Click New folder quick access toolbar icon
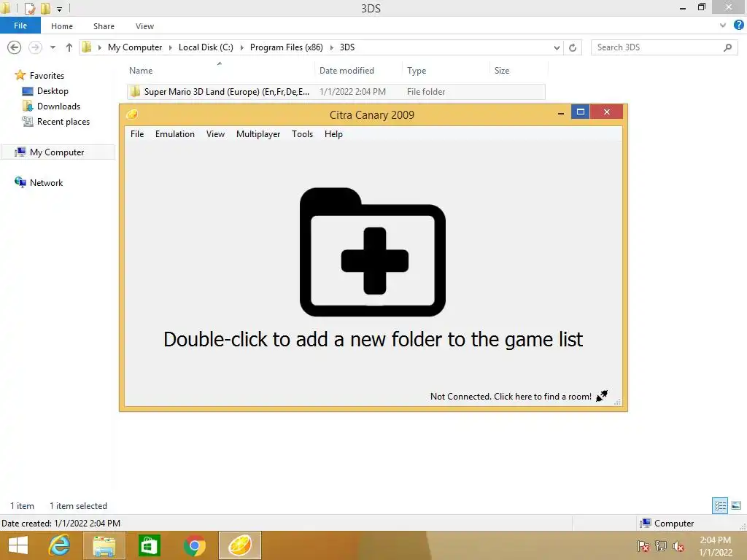747x560 pixels. [46, 8]
